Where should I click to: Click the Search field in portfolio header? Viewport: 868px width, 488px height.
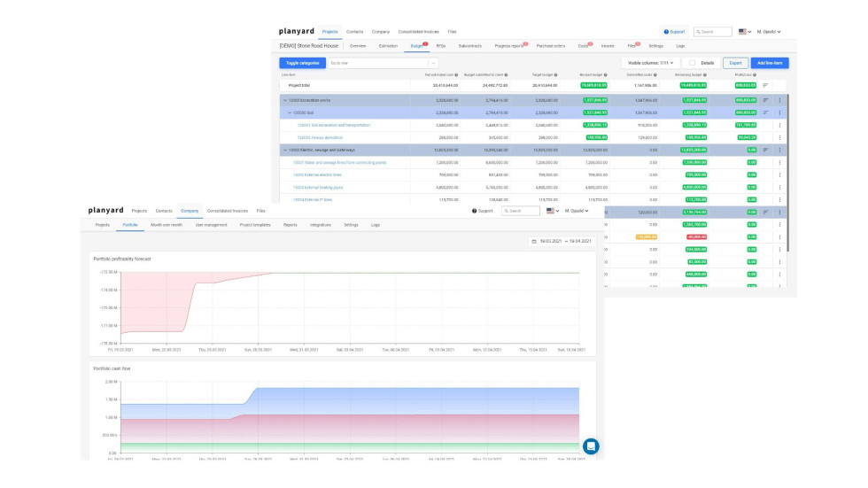tap(521, 211)
